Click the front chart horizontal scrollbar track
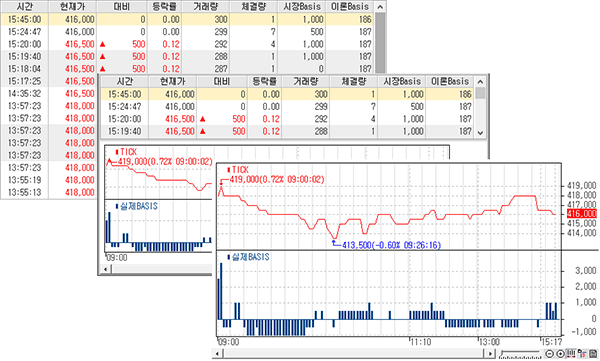Image resolution: width=600 pixels, height=361 pixels. [x=354, y=354]
